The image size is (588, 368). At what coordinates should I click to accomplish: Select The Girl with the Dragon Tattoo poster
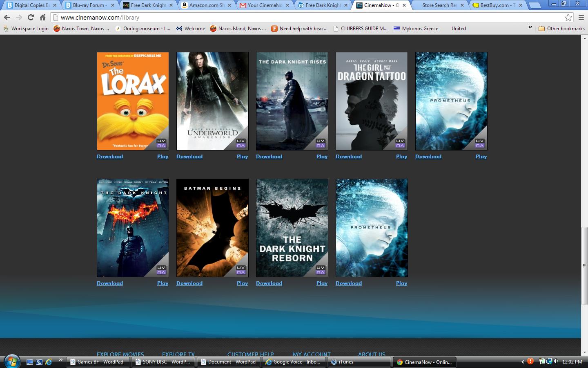pyautogui.click(x=372, y=101)
